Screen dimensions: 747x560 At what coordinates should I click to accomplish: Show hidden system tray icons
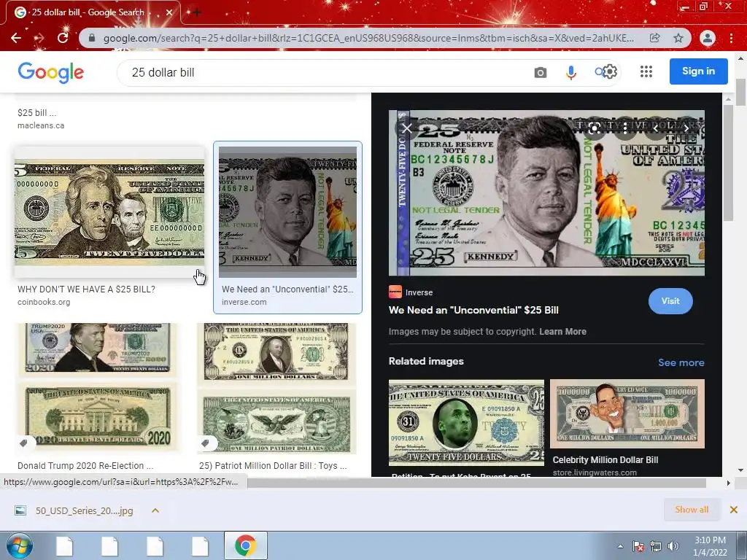click(620, 546)
